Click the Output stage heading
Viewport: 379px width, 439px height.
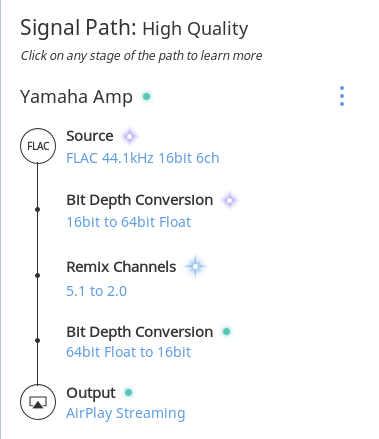[x=91, y=393]
